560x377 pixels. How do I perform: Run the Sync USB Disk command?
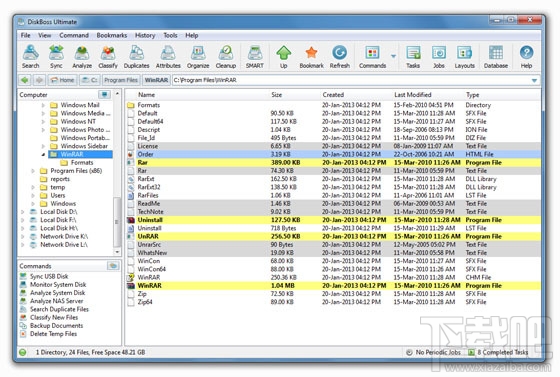tap(49, 276)
